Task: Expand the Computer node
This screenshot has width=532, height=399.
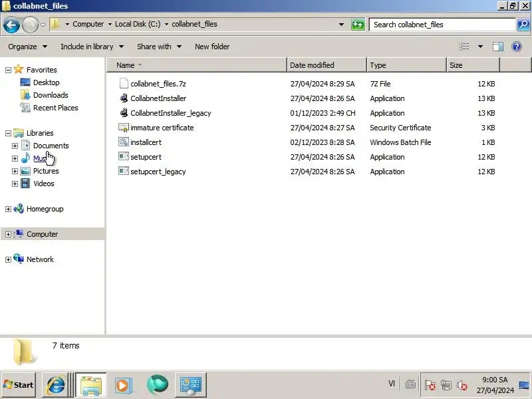Action: point(8,235)
